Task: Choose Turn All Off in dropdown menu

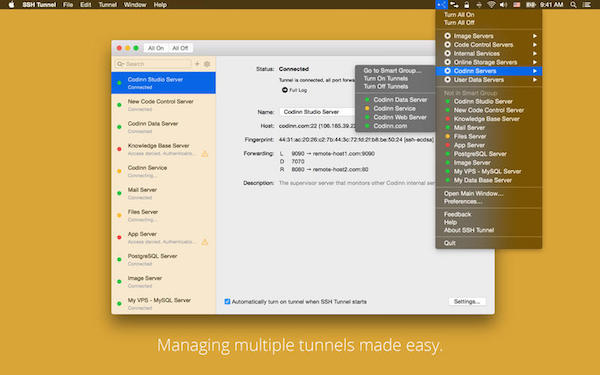Action: click(x=489, y=23)
